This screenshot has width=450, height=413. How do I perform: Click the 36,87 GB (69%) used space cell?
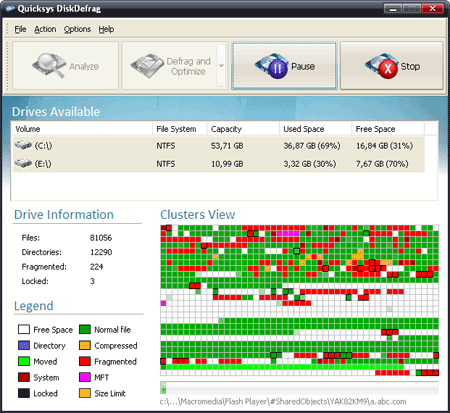point(312,146)
